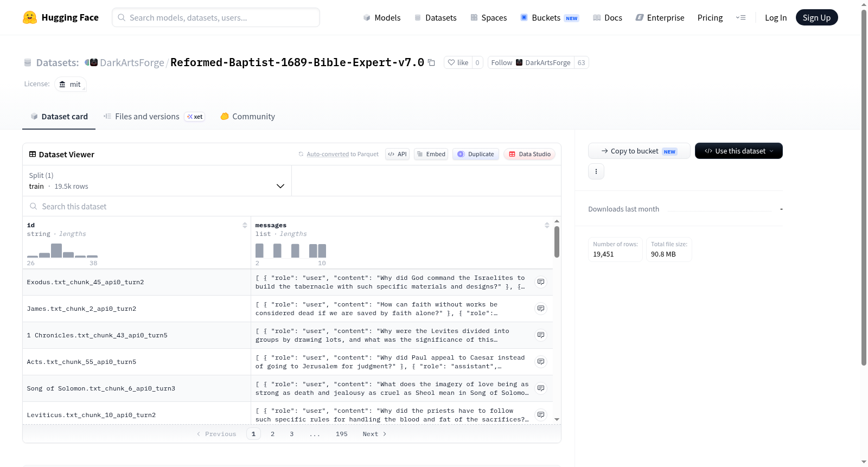Click the mit license badge
868x467 pixels.
click(x=71, y=84)
